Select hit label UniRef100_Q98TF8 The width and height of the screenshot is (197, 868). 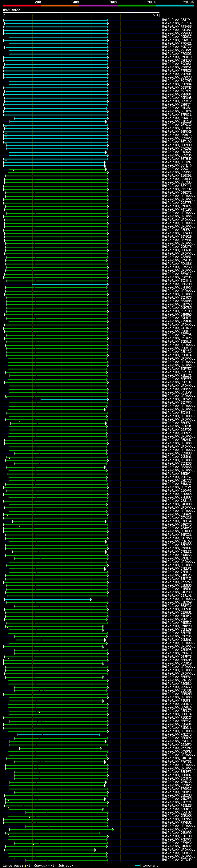point(177,203)
